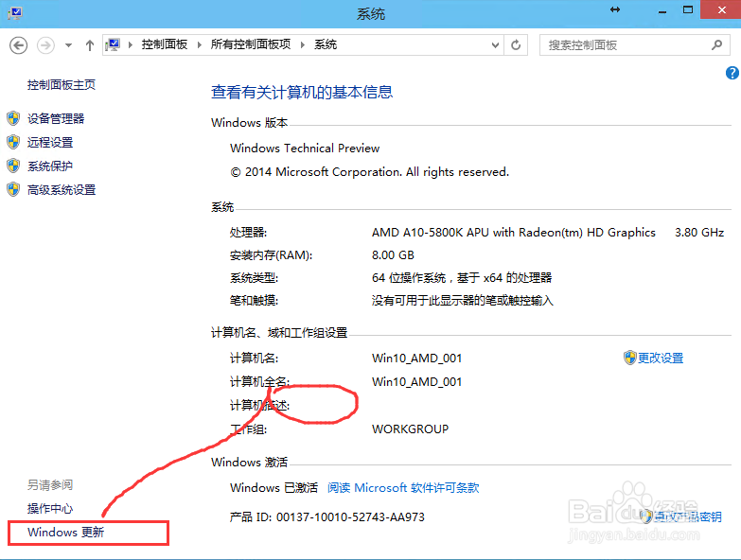Click 更改产品密钥 link

pos(688,516)
